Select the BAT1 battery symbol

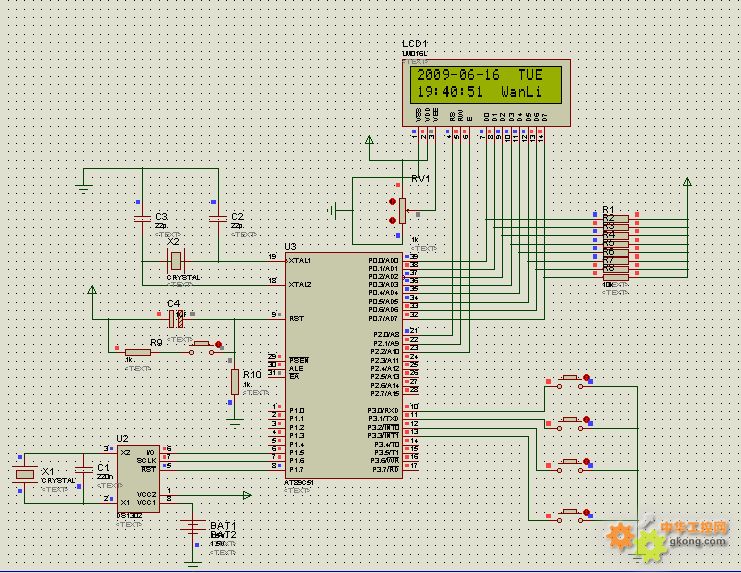(x=192, y=527)
